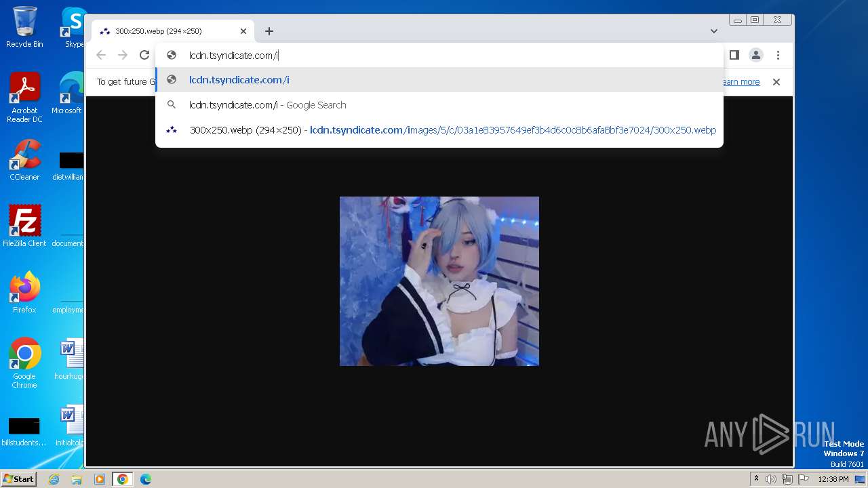Open the Chrome profile avatar menu
The image size is (868, 488).
[x=756, y=55]
